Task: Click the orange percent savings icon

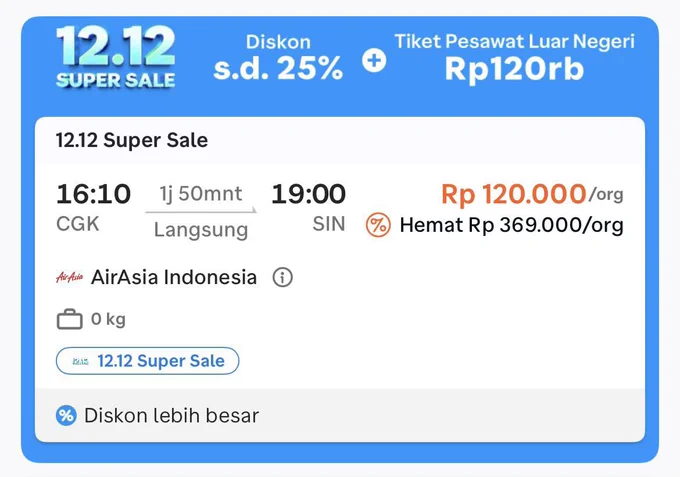Action: tap(378, 225)
